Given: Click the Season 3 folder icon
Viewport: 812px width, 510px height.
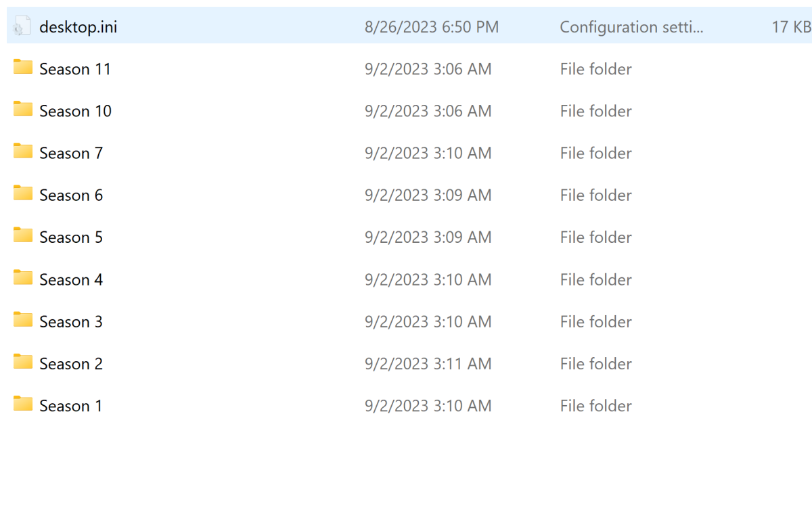Looking at the screenshot, I should click(x=22, y=320).
